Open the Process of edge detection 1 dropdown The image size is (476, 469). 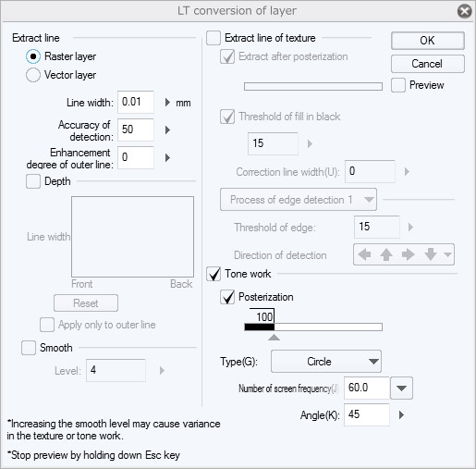(x=299, y=200)
